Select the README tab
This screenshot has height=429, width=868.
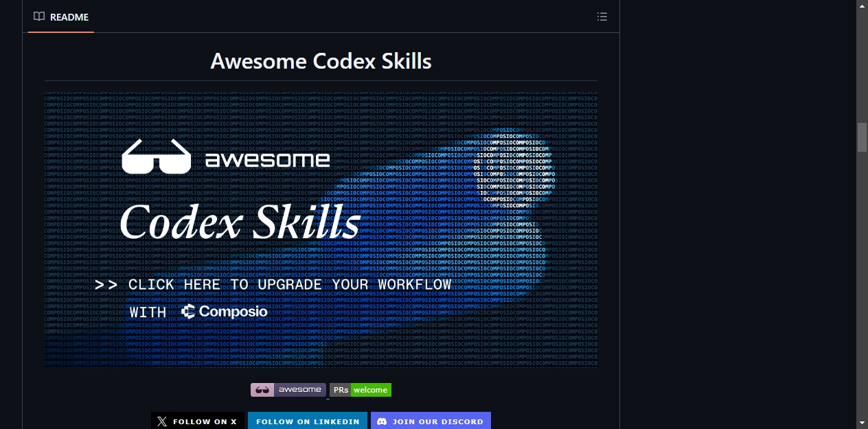pos(61,16)
